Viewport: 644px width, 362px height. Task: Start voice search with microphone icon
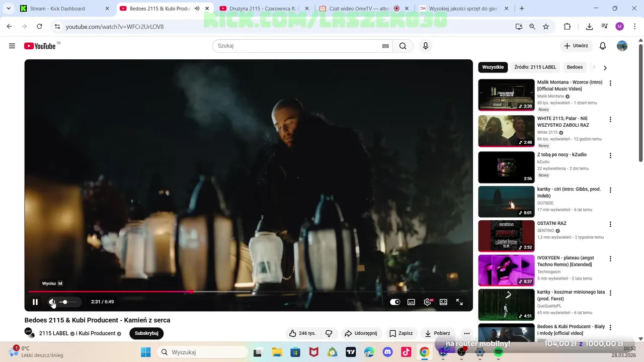click(426, 46)
